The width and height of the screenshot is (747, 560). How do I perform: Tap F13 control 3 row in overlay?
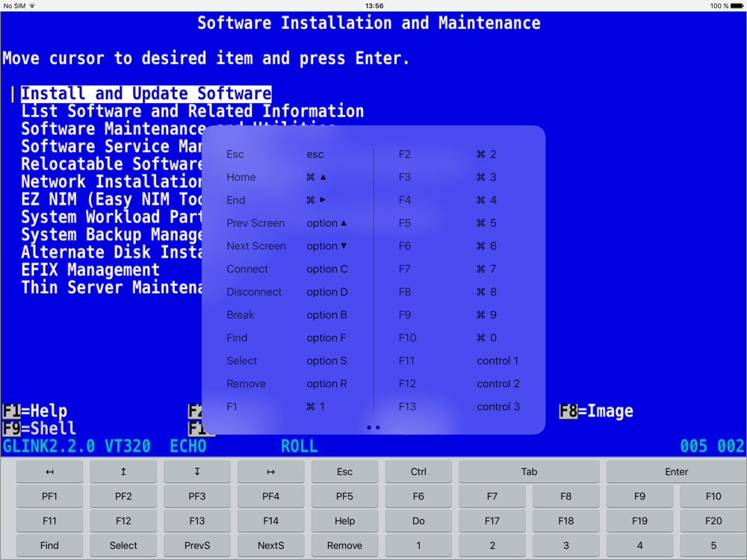(459, 407)
